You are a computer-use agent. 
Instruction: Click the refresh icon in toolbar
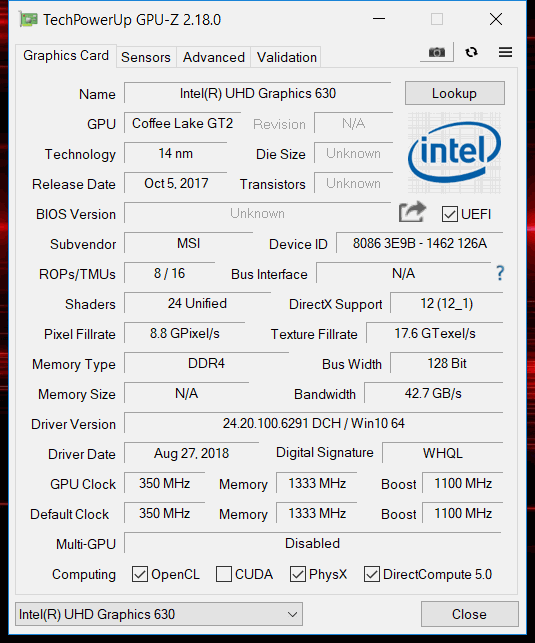(471, 52)
